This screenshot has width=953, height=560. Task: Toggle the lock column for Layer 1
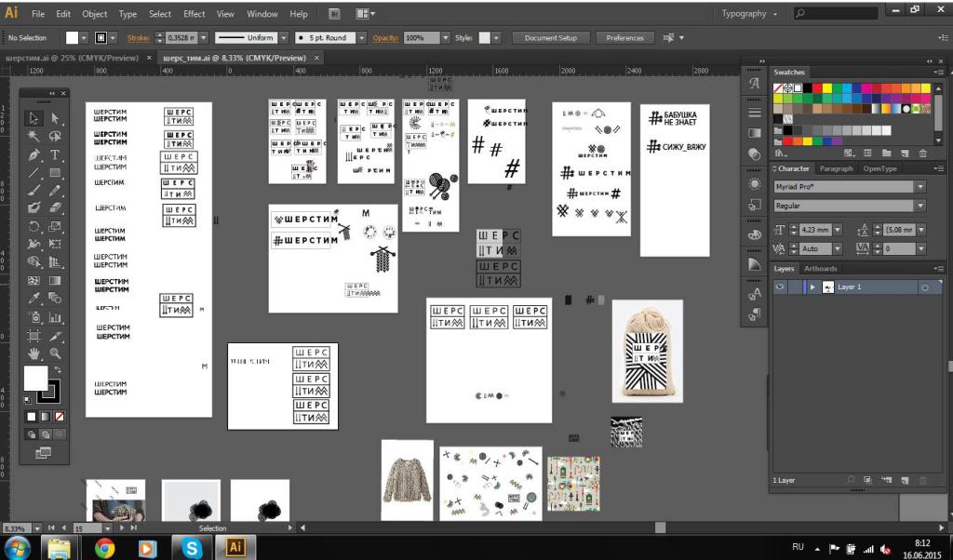tap(794, 287)
